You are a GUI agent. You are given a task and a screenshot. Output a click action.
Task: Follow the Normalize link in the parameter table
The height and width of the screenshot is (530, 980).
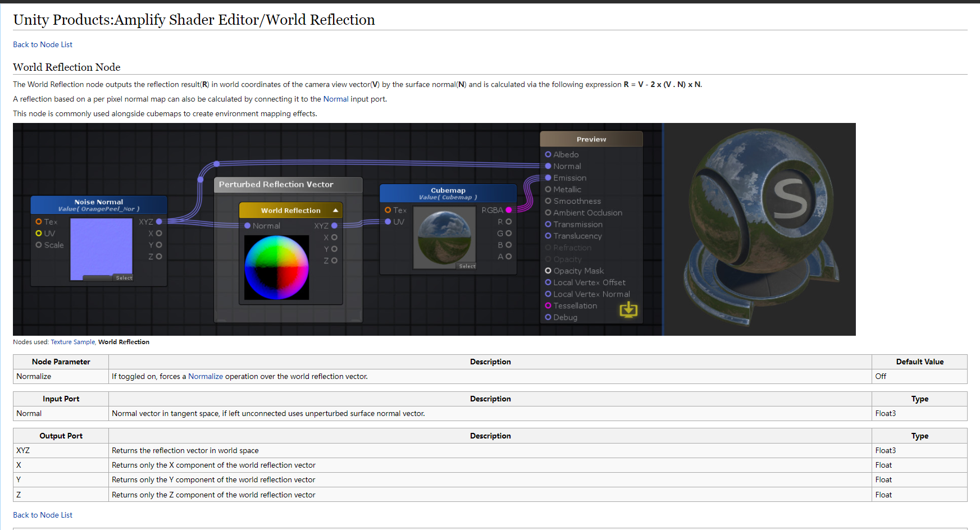[x=206, y=376]
